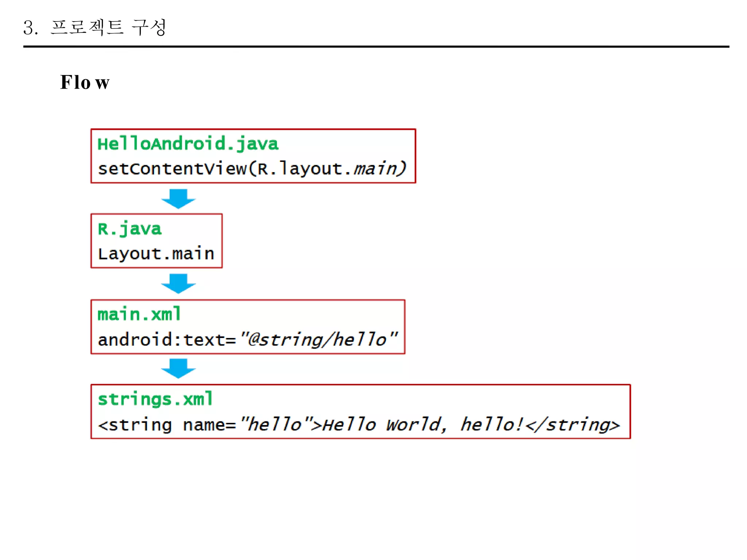747x560 pixels.
Task: Click the red border of strings.xml box
Action: point(630,411)
